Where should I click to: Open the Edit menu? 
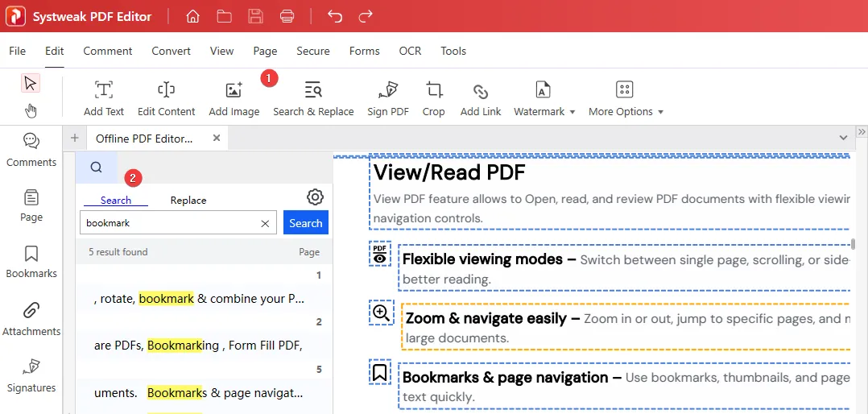pyautogui.click(x=54, y=51)
